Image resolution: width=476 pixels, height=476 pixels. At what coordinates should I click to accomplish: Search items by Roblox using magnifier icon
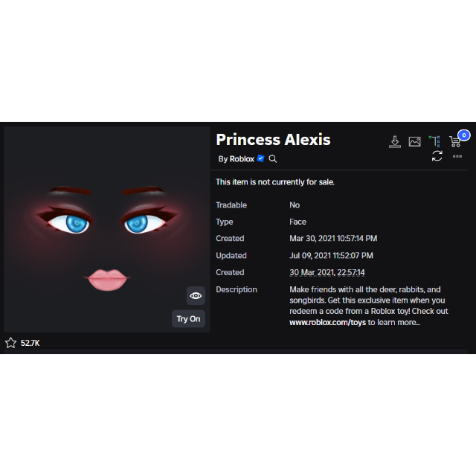coord(273,158)
